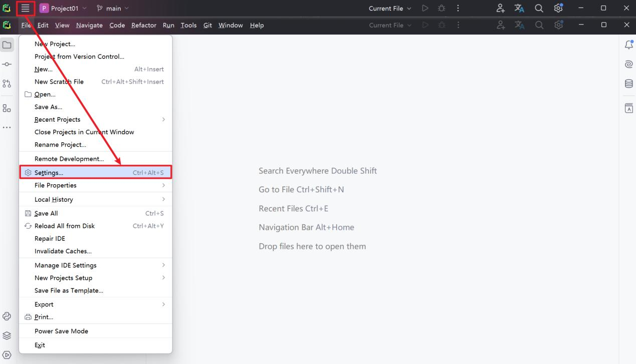Open Current File run configuration dropdown beside main branch
Viewport: 636px width, 364px height.
coord(390,8)
